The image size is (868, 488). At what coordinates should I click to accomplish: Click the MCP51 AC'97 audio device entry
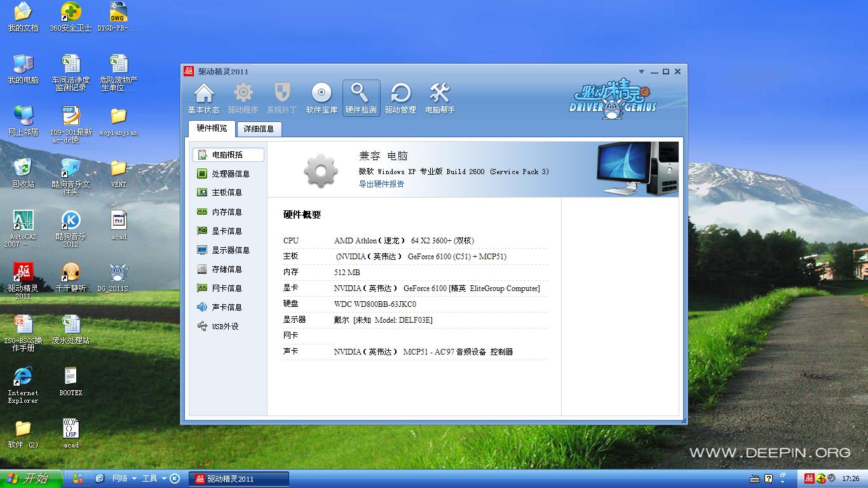(423, 352)
